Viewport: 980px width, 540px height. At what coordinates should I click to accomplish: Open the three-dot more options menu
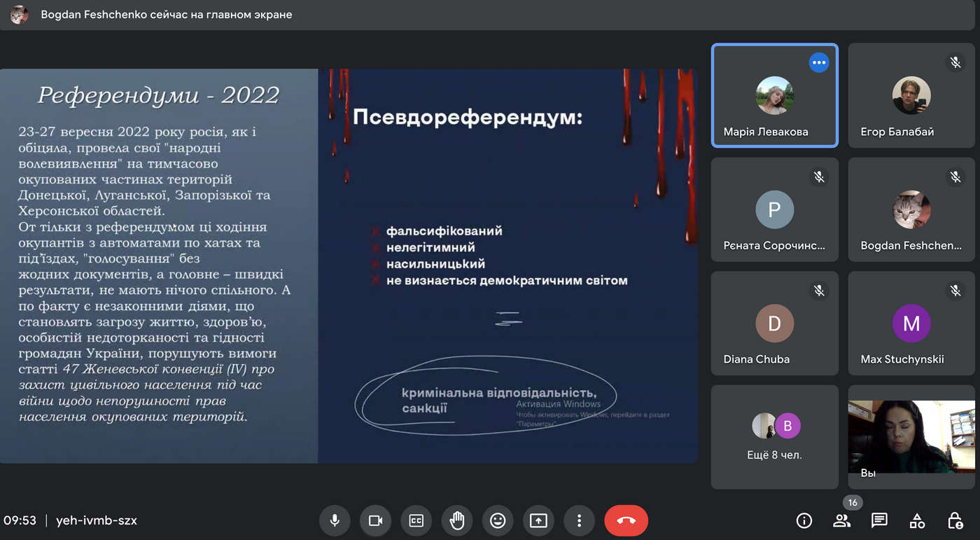pyautogui.click(x=579, y=520)
